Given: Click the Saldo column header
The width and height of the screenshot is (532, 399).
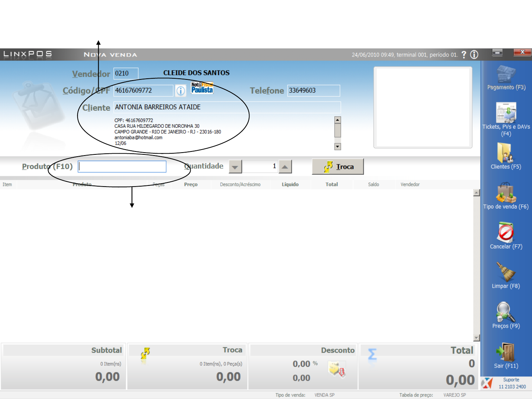Looking at the screenshot, I should point(374,184).
